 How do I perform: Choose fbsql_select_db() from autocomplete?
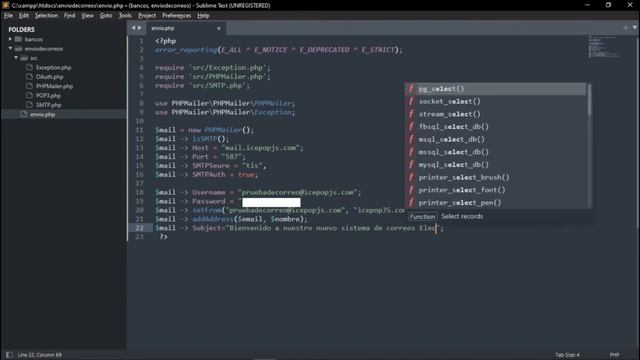point(496,127)
